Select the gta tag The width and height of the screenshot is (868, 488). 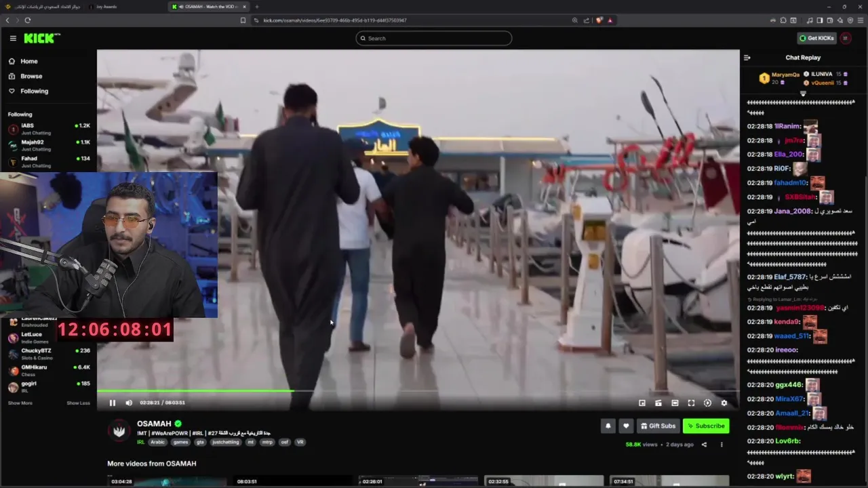[x=200, y=442]
